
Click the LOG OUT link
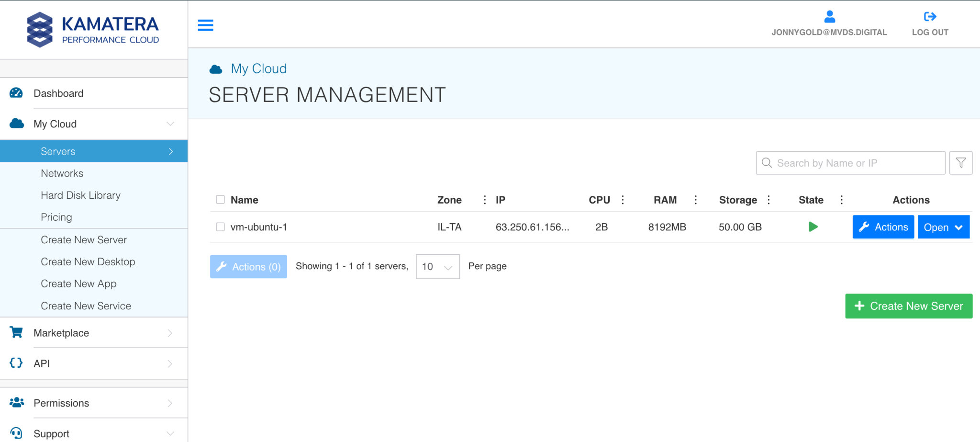pyautogui.click(x=930, y=32)
